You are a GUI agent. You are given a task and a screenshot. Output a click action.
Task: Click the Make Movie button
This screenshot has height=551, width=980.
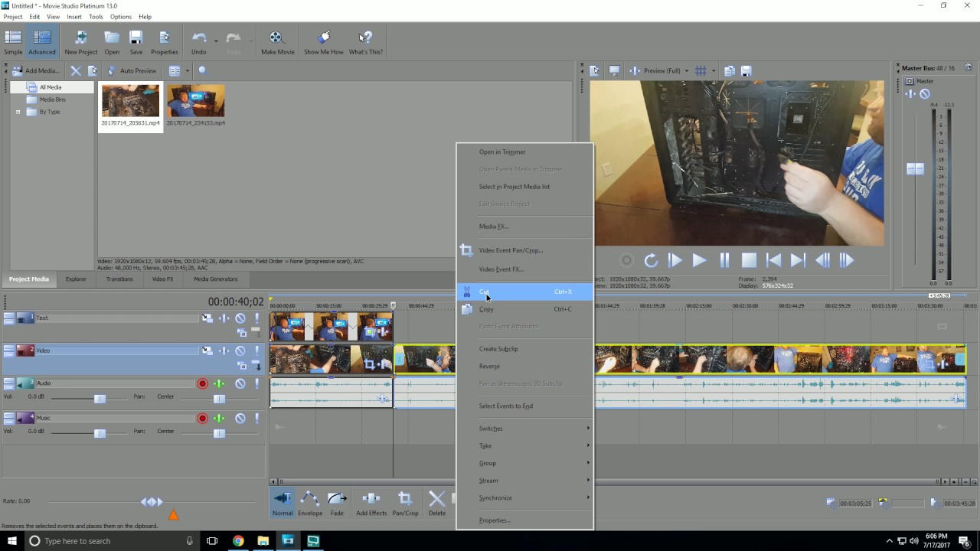pos(277,42)
